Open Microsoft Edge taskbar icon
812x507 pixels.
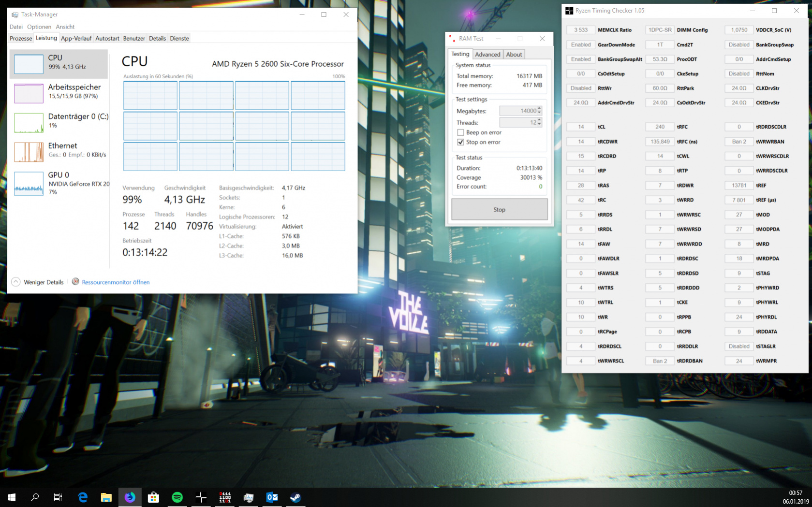click(x=83, y=497)
